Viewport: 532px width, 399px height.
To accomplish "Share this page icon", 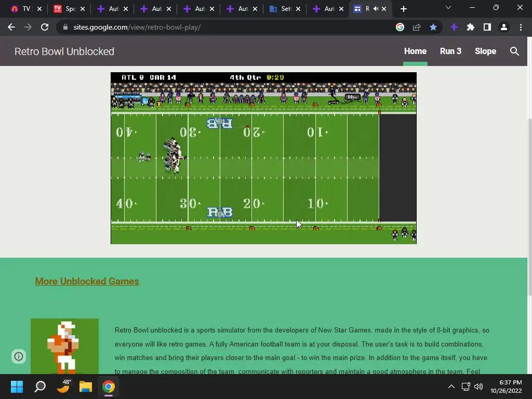I will 417,27.
